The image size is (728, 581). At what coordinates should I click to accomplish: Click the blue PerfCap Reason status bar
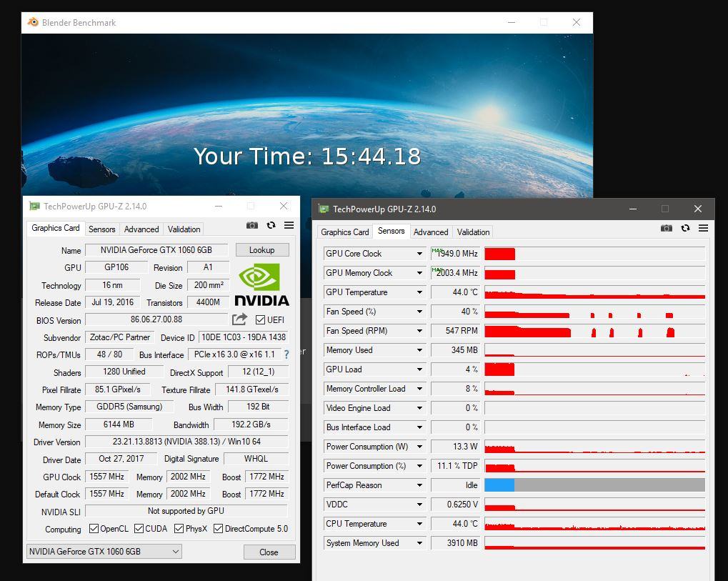coord(499,485)
